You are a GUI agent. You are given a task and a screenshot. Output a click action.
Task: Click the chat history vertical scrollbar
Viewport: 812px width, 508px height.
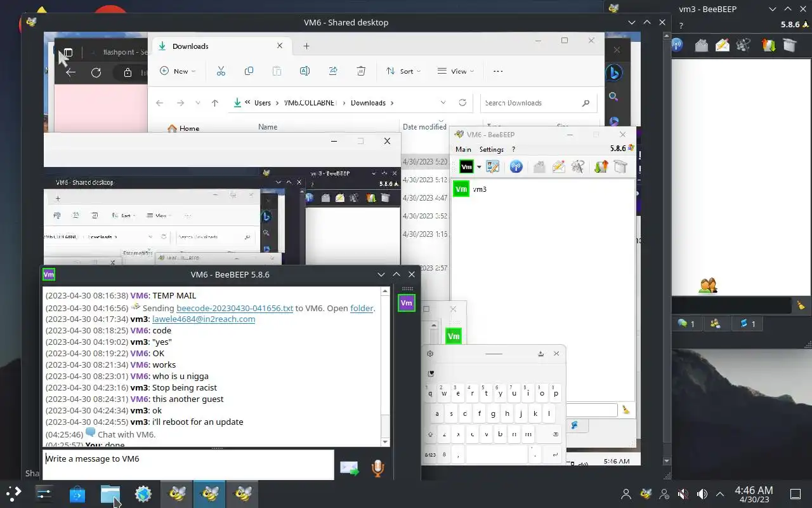pyautogui.click(x=385, y=365)
